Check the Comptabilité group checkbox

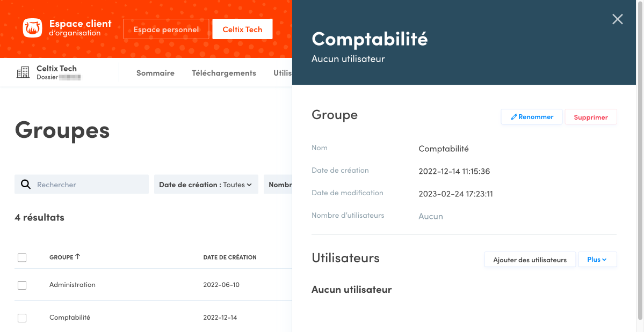click(x=22, y=318)
